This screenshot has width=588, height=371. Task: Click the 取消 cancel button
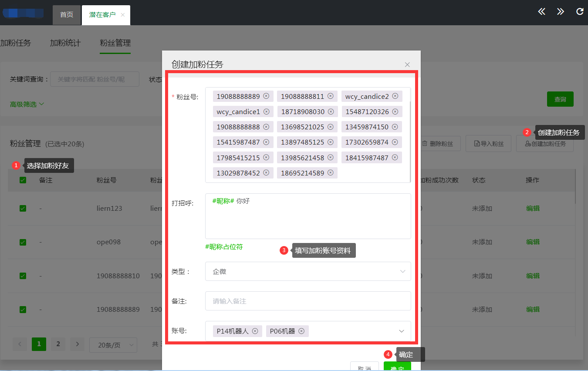tap(364, 368)
